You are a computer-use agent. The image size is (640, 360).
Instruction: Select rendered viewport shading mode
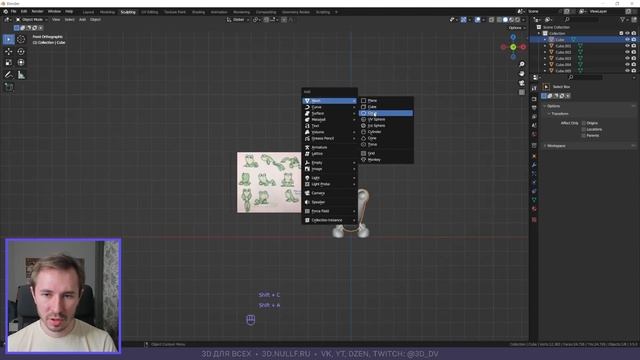(518, 20)
